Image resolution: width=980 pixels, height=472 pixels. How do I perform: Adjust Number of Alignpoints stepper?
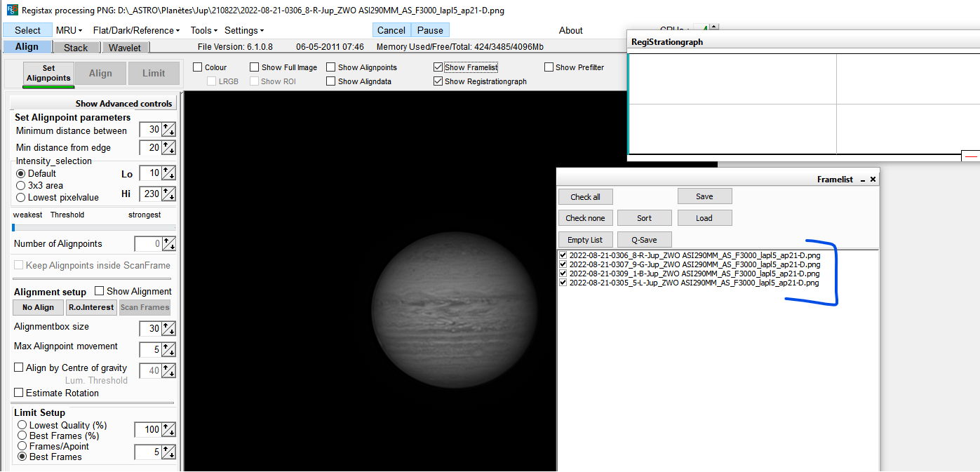point(168,244)
